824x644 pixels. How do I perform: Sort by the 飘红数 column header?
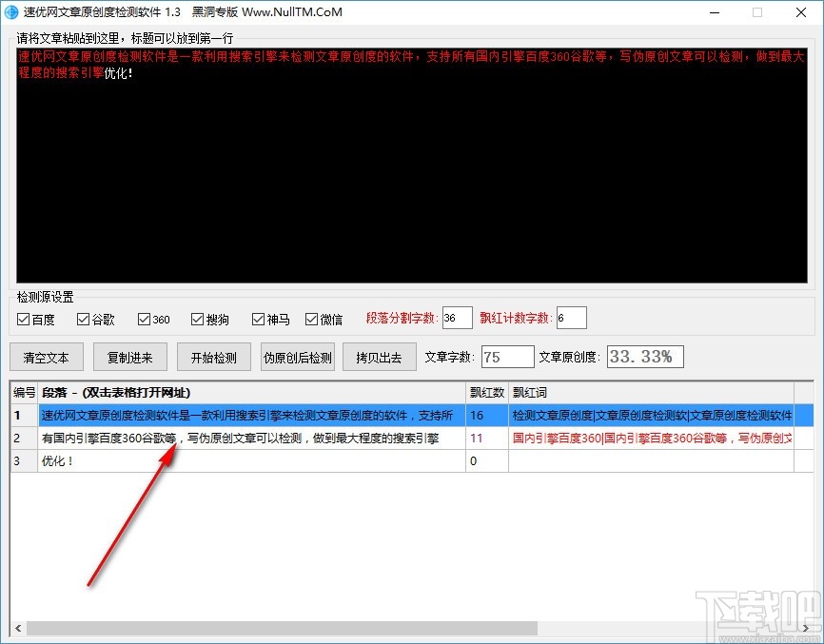(x=487, y=392)
